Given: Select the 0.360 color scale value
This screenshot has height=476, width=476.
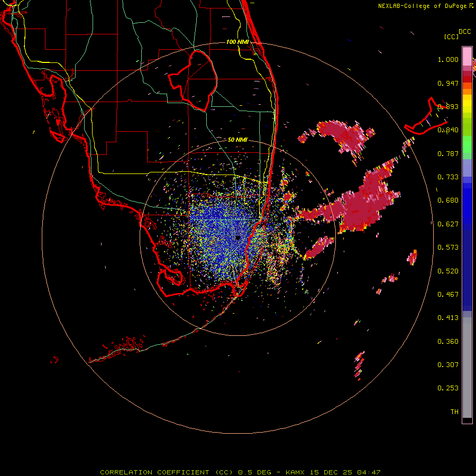Looking at the screenshot, I should coord(448,342).
